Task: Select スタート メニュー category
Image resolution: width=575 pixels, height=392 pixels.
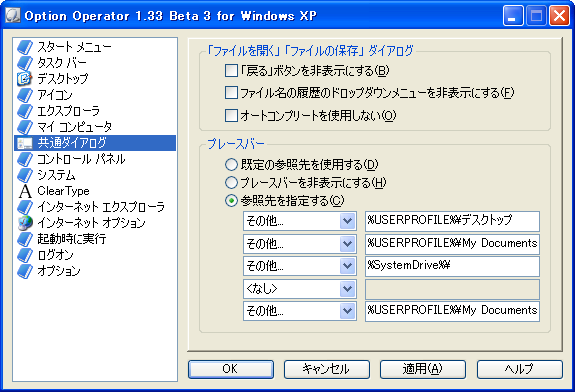Action: click(x=74, y=47)
